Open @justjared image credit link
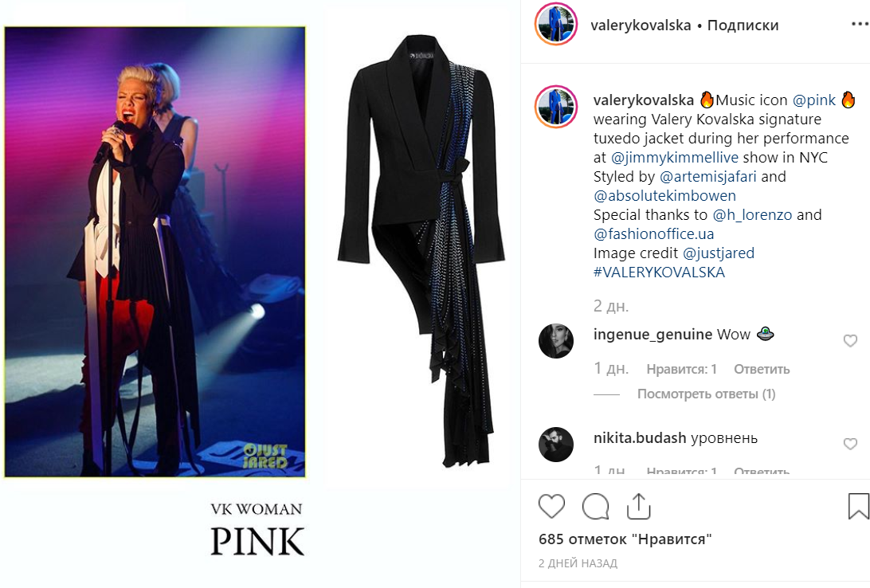870x588 pixels. pyautogui.click(x=719, y=253)
